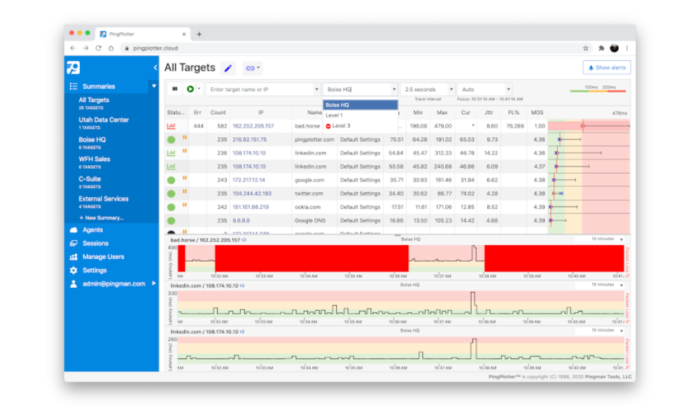
Task: Click the admin user avatar icon
Action: point(74,284)
